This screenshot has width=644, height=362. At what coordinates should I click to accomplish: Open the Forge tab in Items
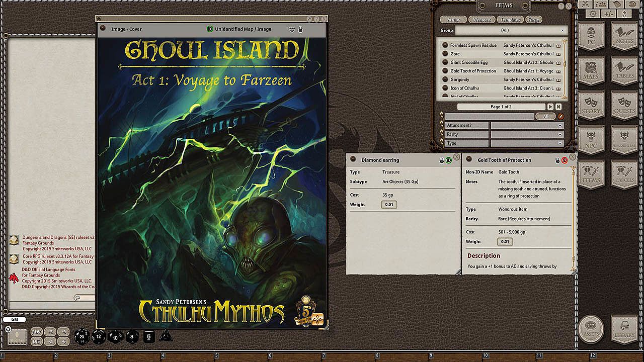[533, 20]
